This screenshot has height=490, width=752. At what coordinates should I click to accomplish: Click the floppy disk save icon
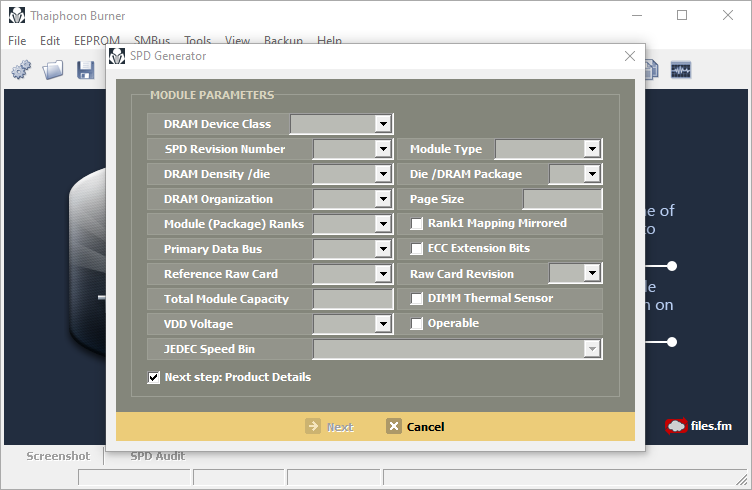point(85,70)
